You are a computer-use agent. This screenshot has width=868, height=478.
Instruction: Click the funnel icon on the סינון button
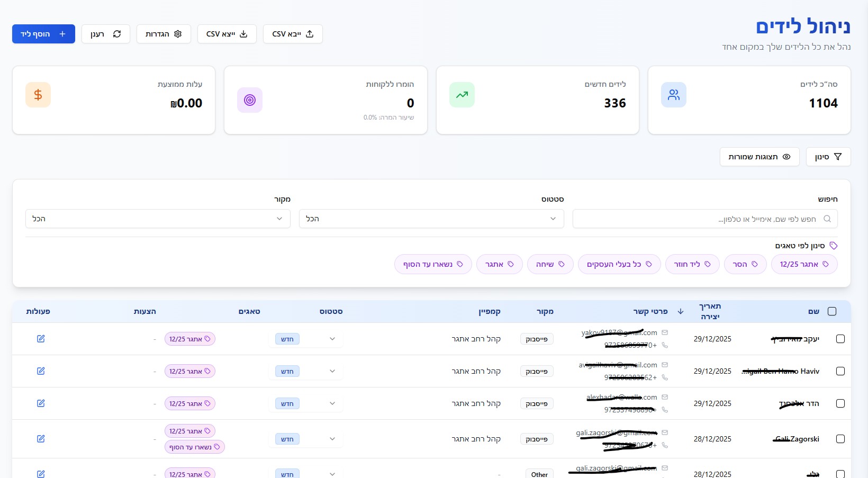coord(838,157)
